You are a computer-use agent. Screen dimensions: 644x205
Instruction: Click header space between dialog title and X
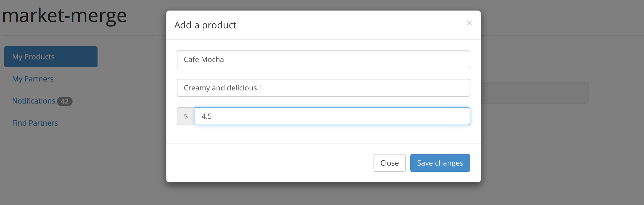342,25
